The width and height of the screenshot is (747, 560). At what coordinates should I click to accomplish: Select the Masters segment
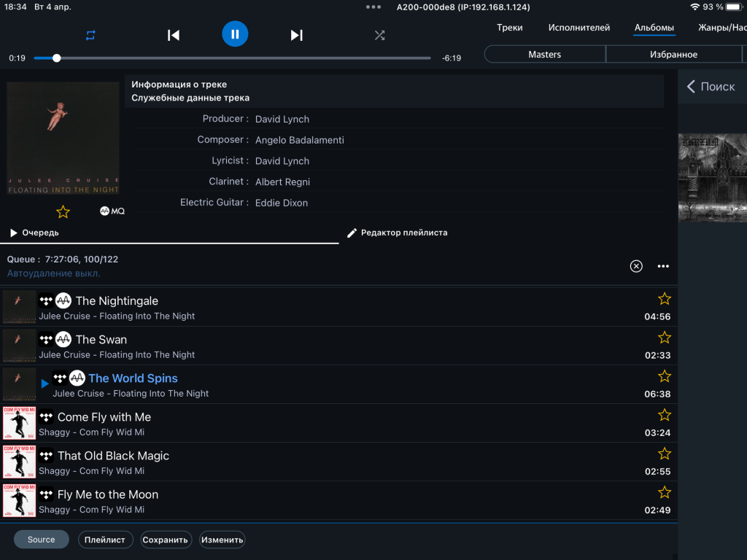point(544,54)
